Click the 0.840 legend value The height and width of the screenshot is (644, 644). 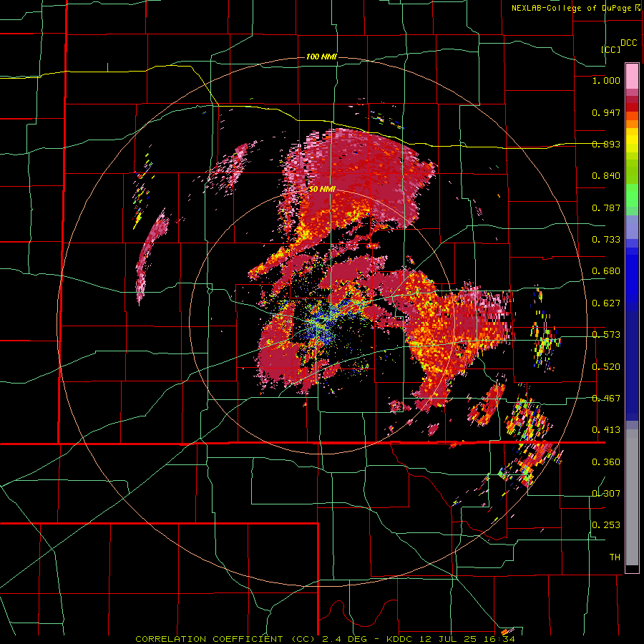606,176
